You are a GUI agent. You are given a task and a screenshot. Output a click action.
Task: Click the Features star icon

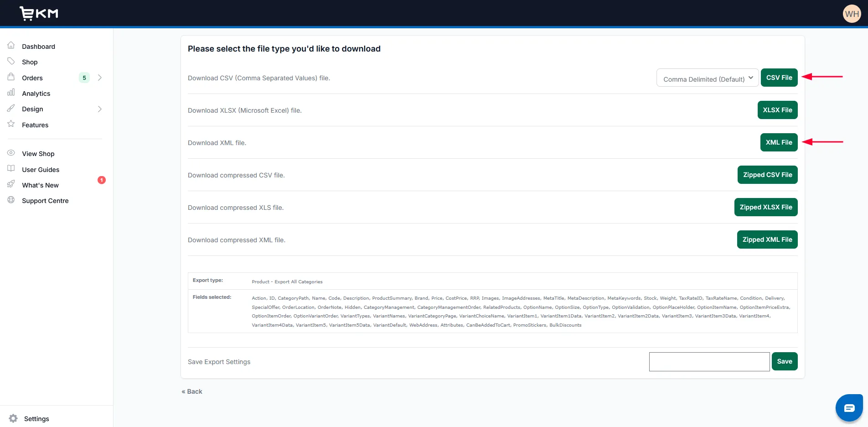click(11, 124)
